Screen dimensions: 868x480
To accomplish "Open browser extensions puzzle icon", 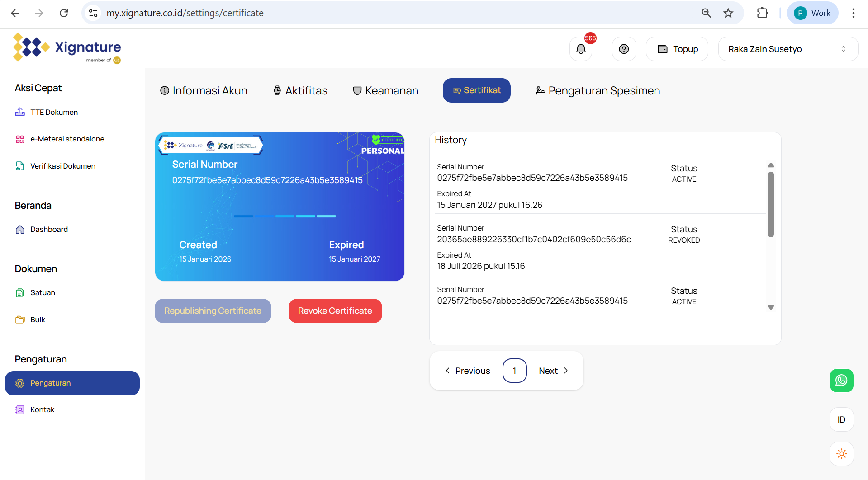I will pos(762,13).
